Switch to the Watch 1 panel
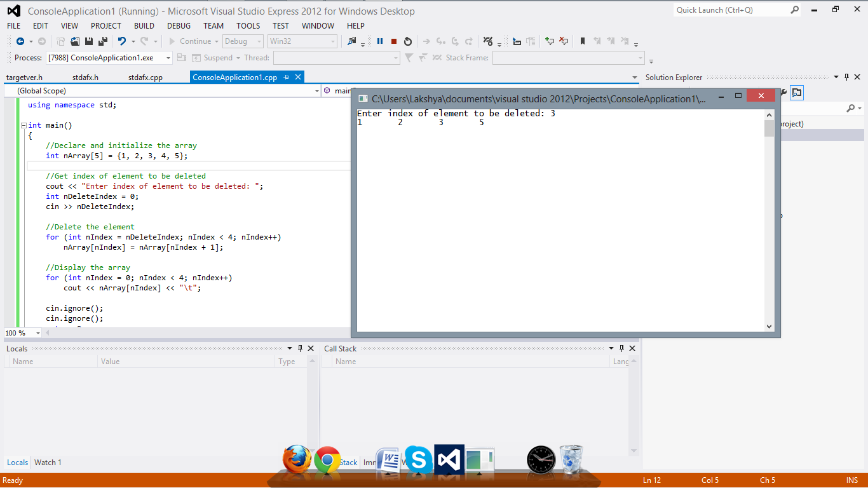 [x=48, y=462]
